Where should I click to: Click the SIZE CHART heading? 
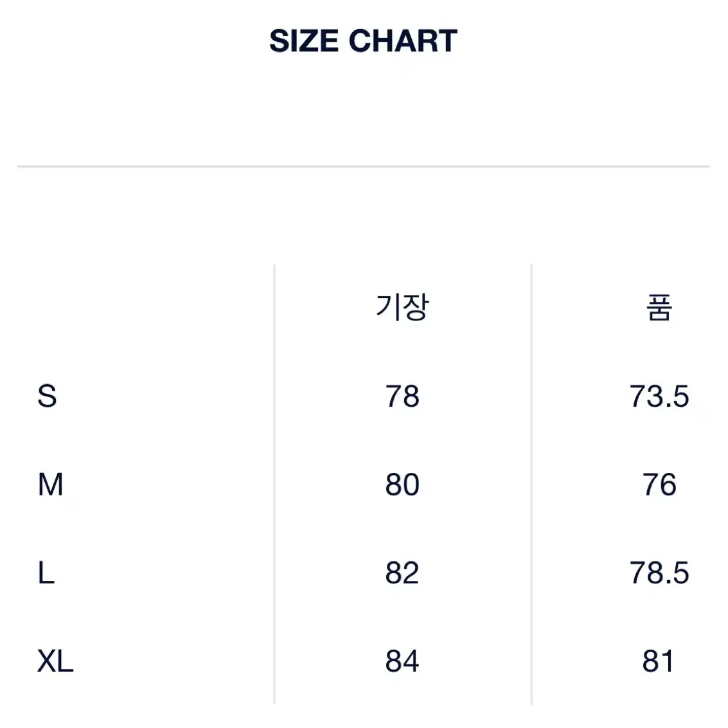(364, 41)
